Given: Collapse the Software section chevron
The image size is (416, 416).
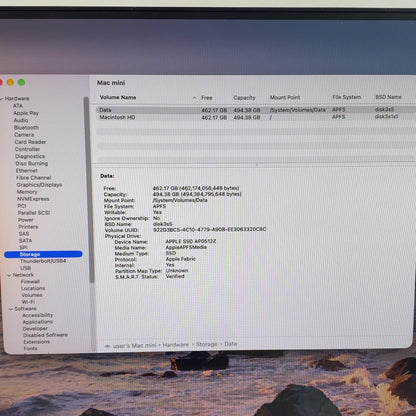Looking at the screenshot, I should pos(11,309).
